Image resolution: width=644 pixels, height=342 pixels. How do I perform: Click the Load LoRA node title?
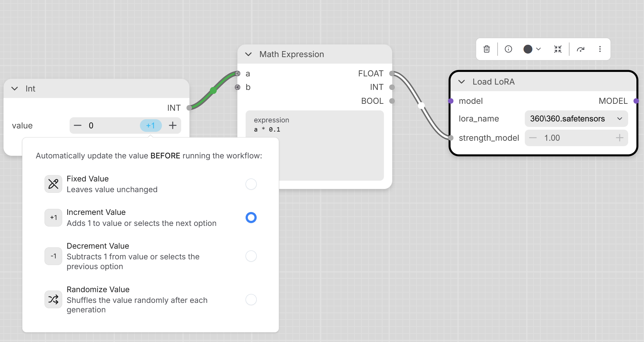(493, 82)
